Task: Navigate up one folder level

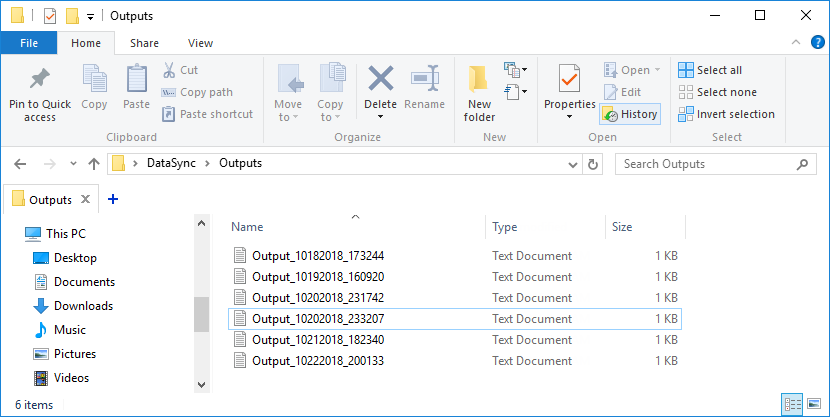Action: (94, 164)
